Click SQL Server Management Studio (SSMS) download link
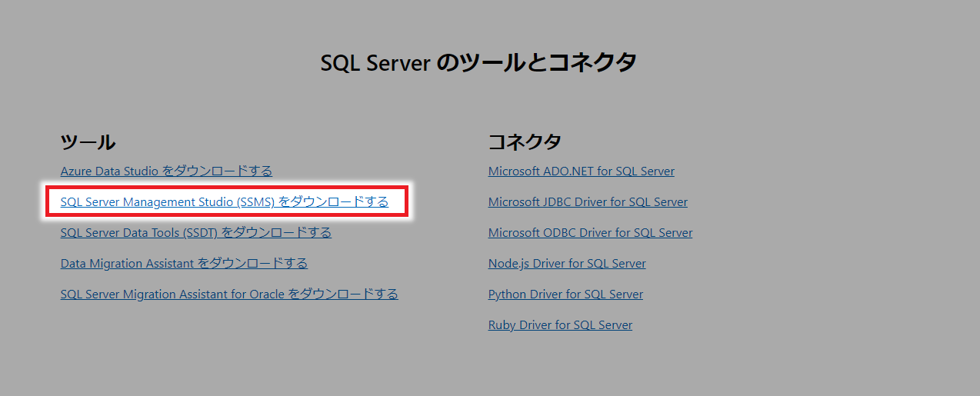Screen dimensions: 980x396 click(225, 201)
